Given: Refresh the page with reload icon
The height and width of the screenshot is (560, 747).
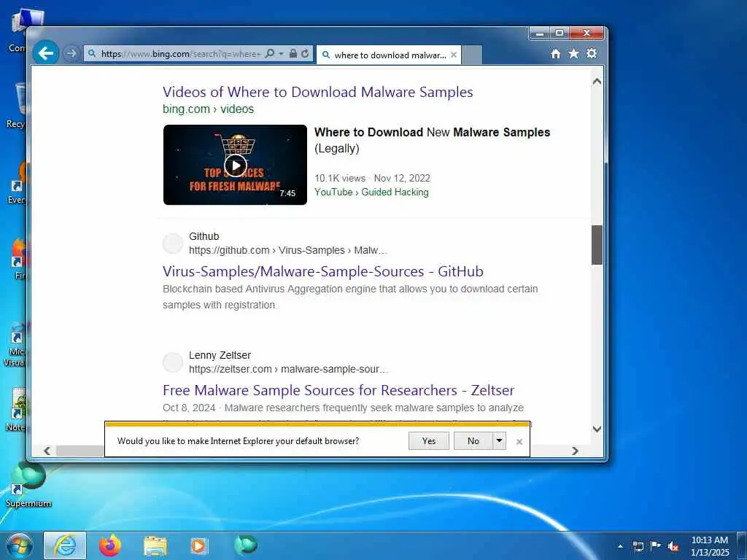Looking at the screenshot, I should tap(306, 53).
